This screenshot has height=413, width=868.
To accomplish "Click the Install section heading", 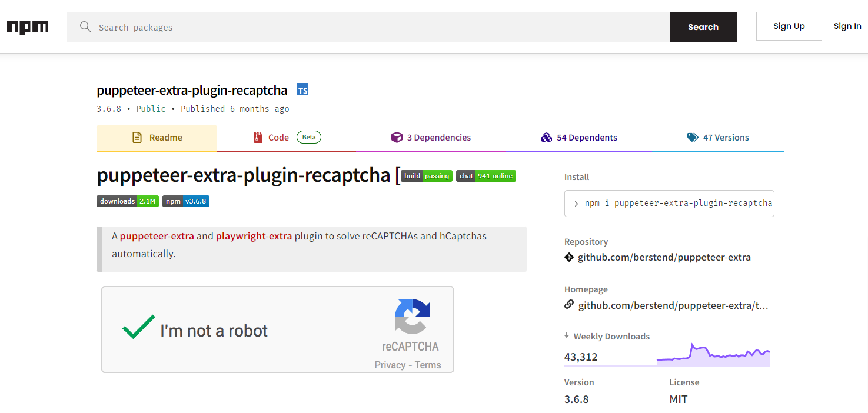I will (x=577, y=177).
